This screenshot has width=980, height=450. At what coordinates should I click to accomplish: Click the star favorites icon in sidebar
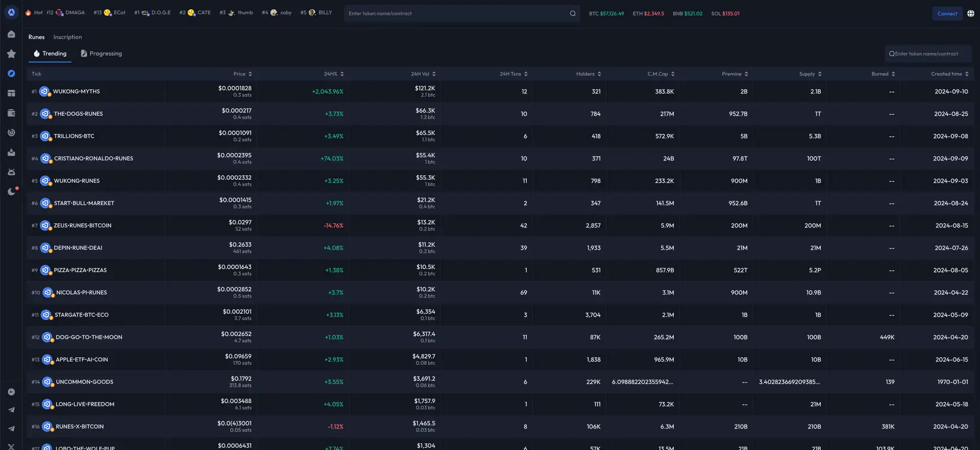pos(11,54)
